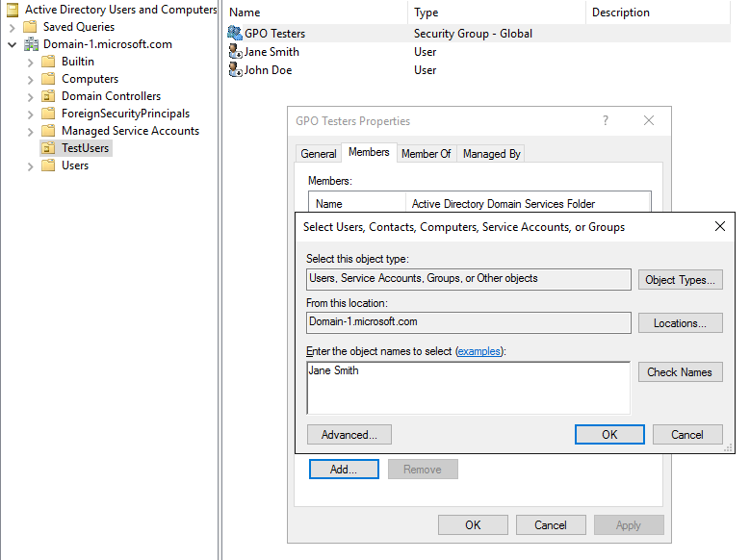750x560 pixels.
Task: Expand the Users container
Action: [30, 166]
